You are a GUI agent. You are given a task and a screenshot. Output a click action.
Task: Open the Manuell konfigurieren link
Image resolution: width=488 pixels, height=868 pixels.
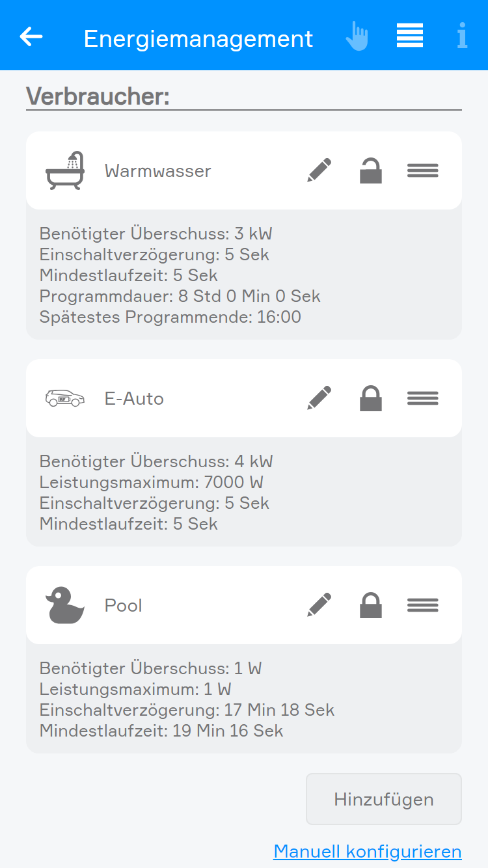(367, 851)
